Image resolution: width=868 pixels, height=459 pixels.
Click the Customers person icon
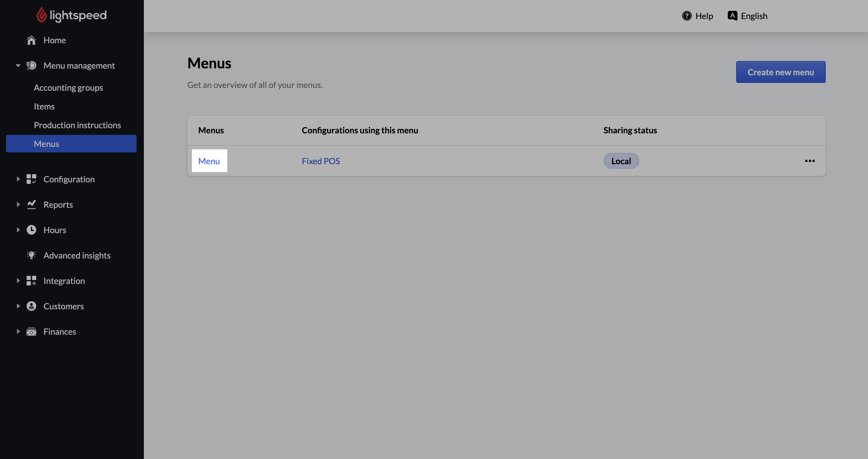tap(31, 306)
